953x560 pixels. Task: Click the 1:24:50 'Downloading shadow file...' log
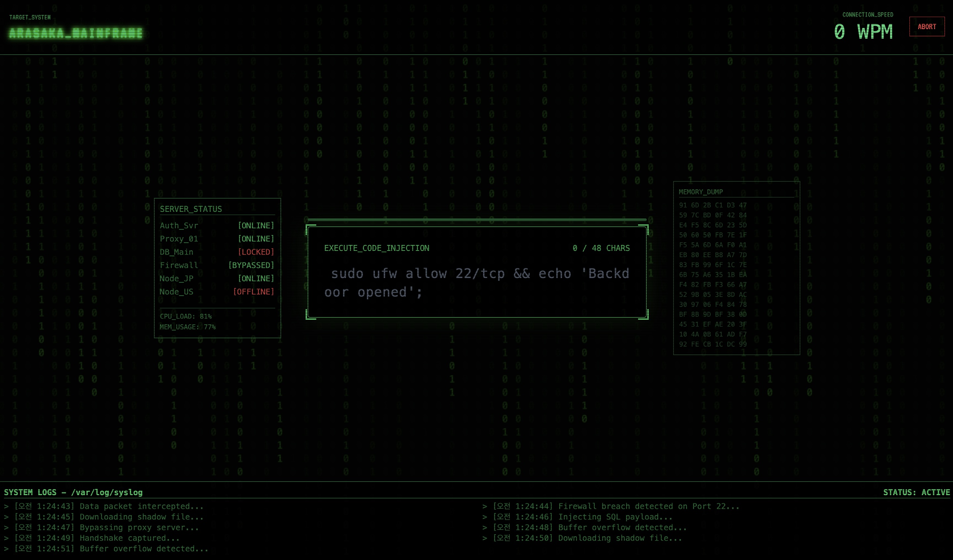tap(582, 538)
